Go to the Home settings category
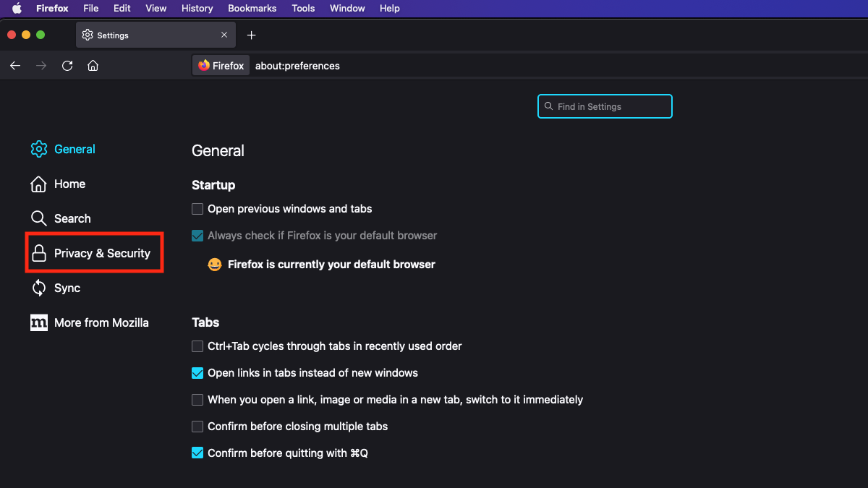 pos(69,184)
